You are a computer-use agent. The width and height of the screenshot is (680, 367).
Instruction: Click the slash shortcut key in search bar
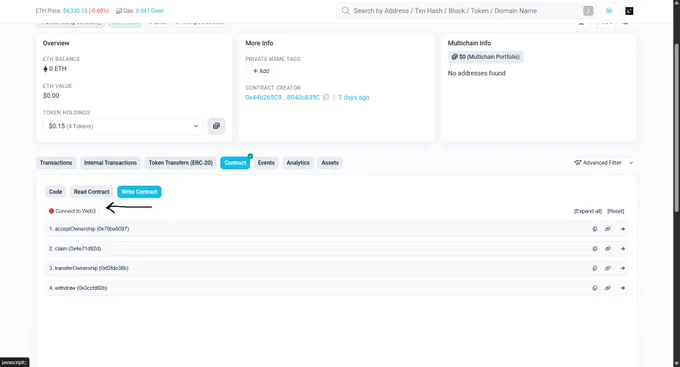588,11
